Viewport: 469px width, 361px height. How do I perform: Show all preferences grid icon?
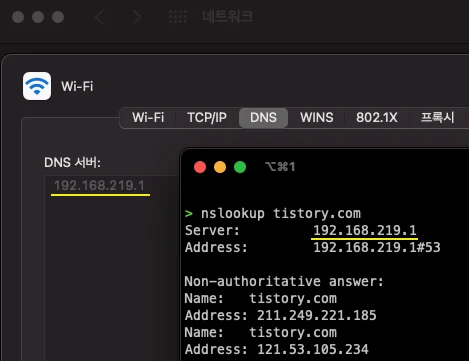(x=178, y=17)
